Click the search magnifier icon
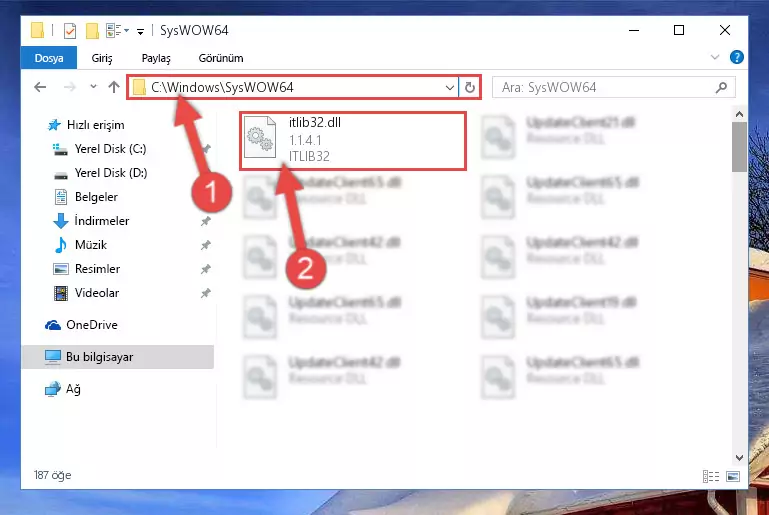769x515 pixels. tap(721, 87)
